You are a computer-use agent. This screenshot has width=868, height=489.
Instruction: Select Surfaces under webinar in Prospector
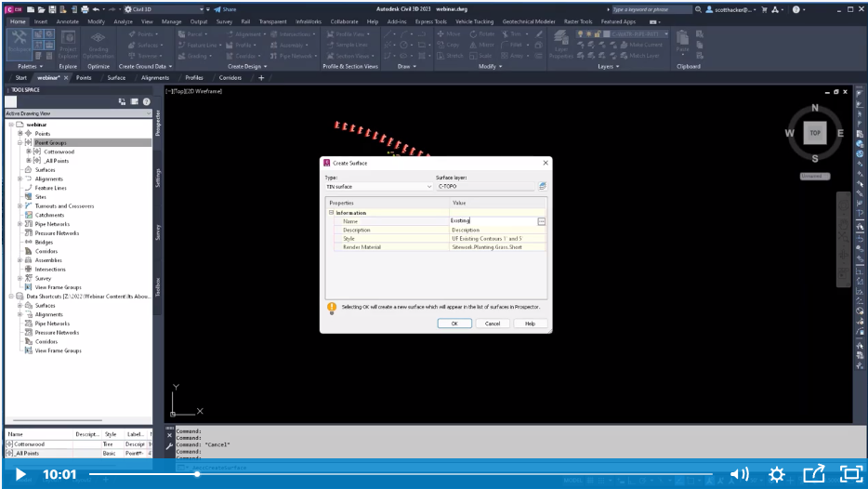[x=45, y=170]
